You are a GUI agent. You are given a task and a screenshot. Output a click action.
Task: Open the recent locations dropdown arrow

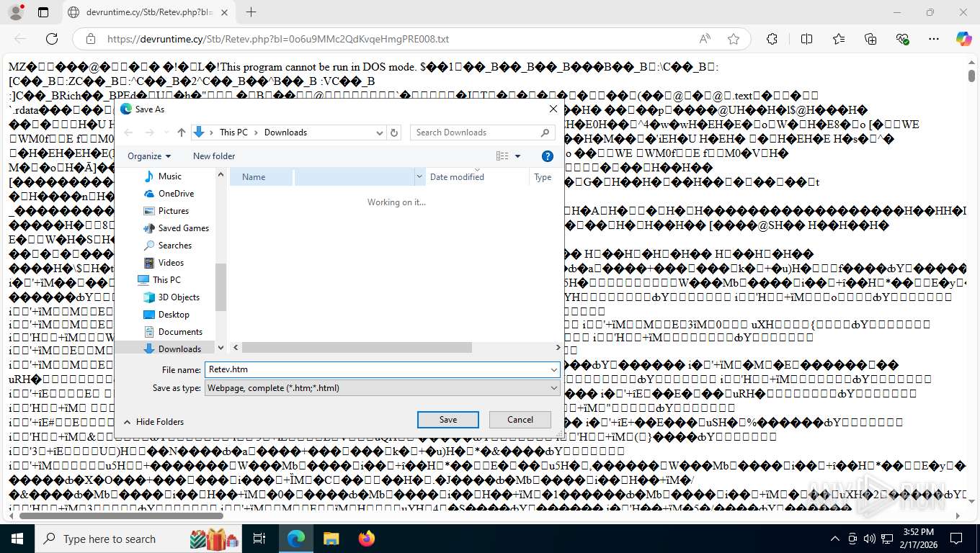coord(168,132)
